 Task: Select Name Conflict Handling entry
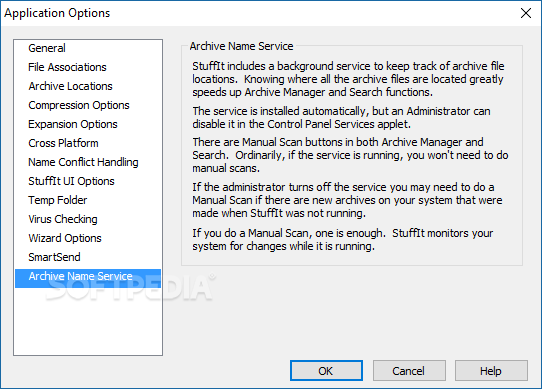click(x=88, y=163)
